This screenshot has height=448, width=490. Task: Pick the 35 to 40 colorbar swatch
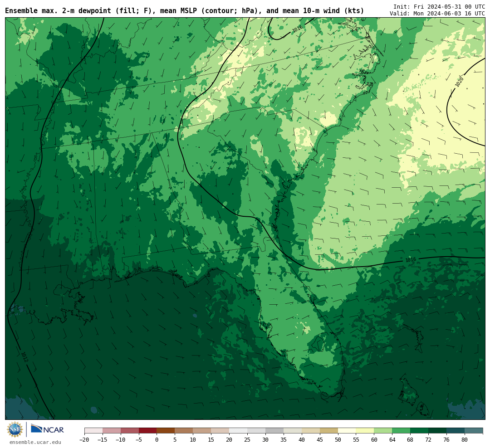pos(293,431)
